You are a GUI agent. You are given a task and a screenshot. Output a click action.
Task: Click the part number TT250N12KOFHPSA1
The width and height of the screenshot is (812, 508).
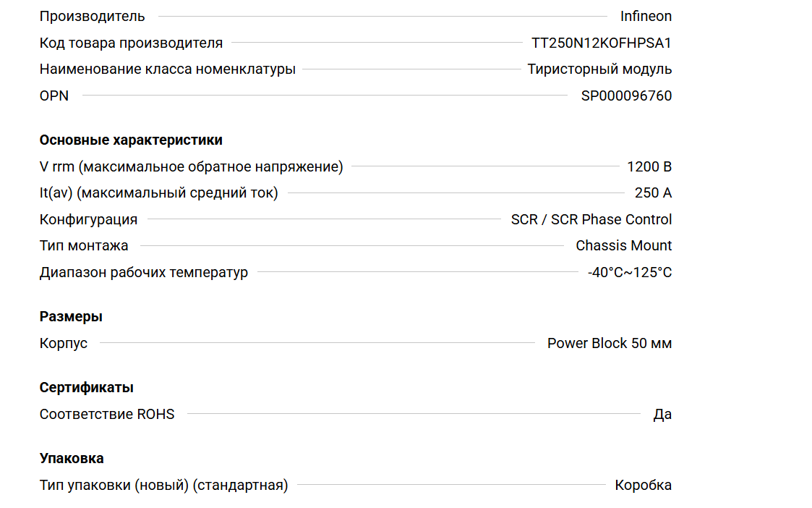(x=602, y=43)
